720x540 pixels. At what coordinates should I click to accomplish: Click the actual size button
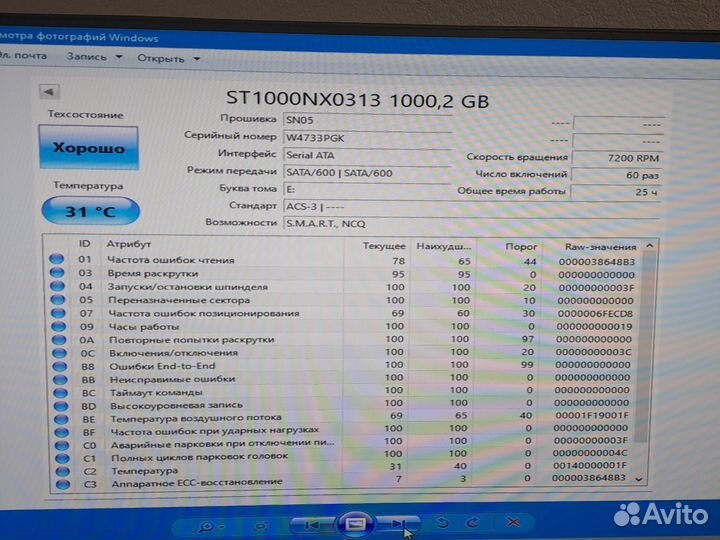pos(262,525)
